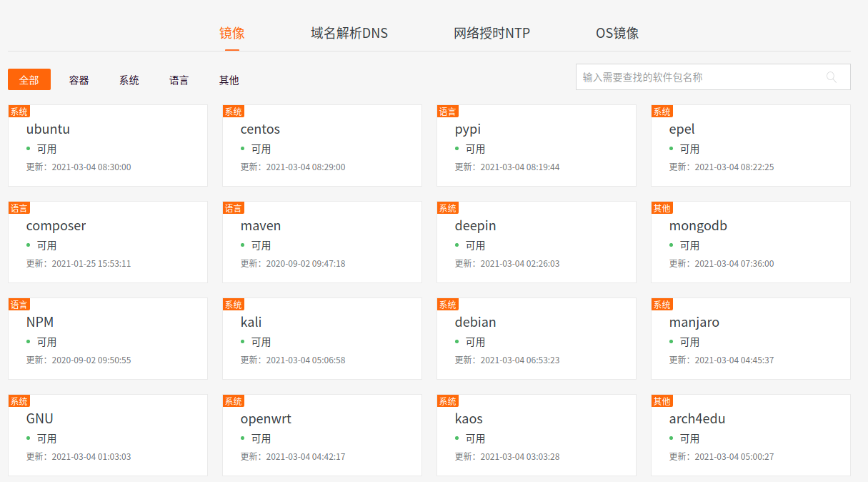Image resolution: width=868 pixels, height=482 pixels.
Task: Filter mirrors by 其他
Action: click(x=229, y=80)
